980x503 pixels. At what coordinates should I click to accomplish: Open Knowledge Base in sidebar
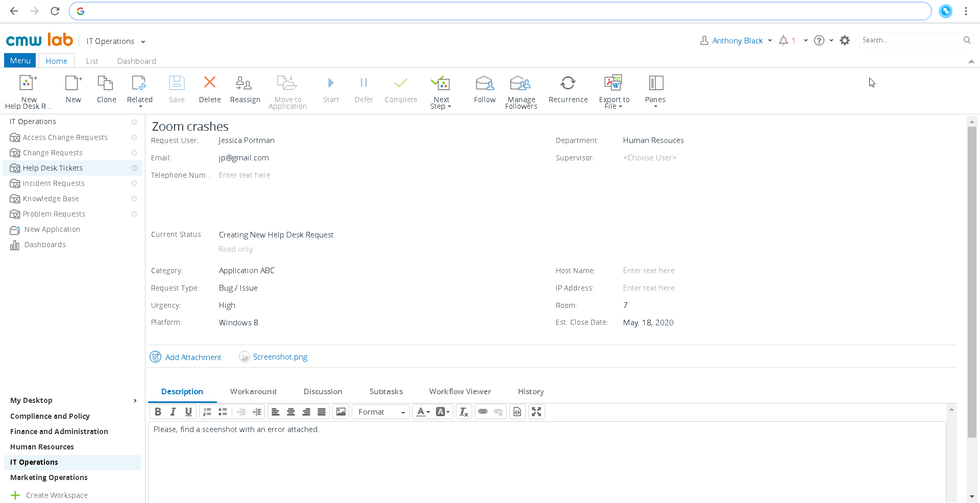pyautogui.click(x=51, y=199)
